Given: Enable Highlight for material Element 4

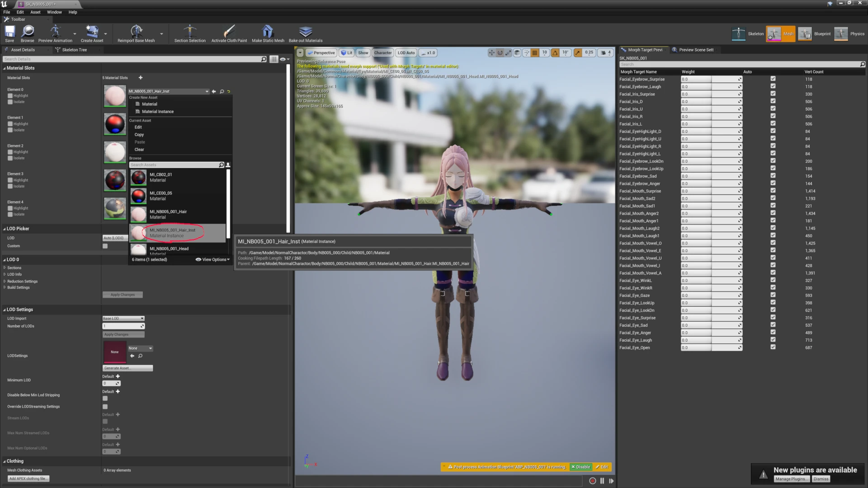Looking at the screenshot, I should tap(10, 208).
